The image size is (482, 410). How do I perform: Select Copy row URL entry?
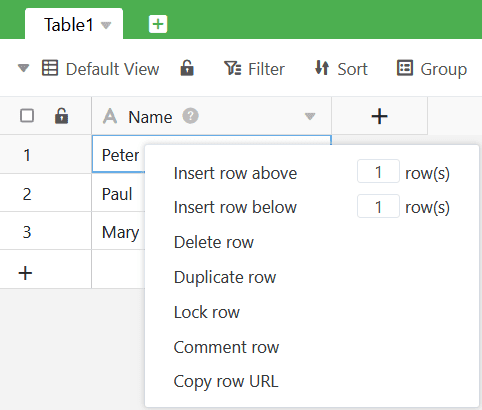coord(226,381)
